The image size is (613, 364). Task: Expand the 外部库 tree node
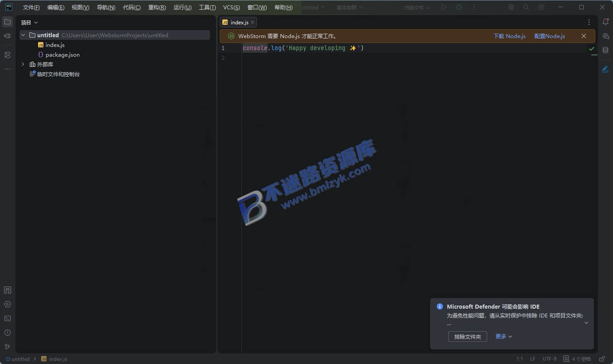coord(23,64)
